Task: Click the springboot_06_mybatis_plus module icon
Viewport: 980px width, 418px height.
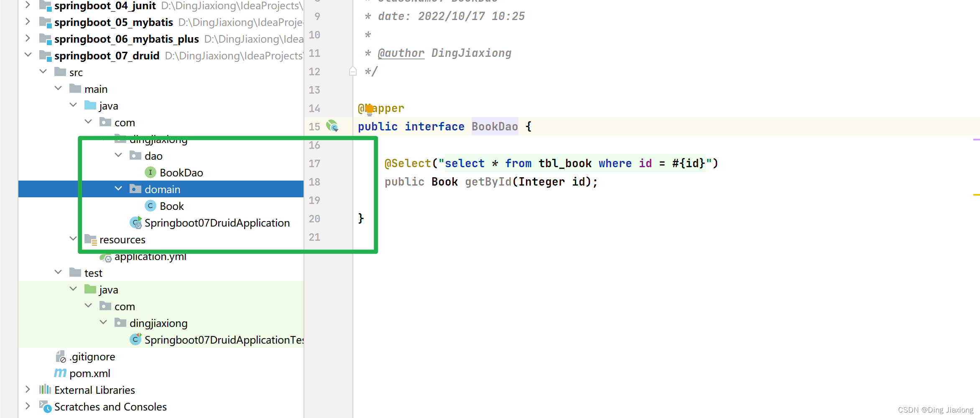Action: [x=45, y=38]
